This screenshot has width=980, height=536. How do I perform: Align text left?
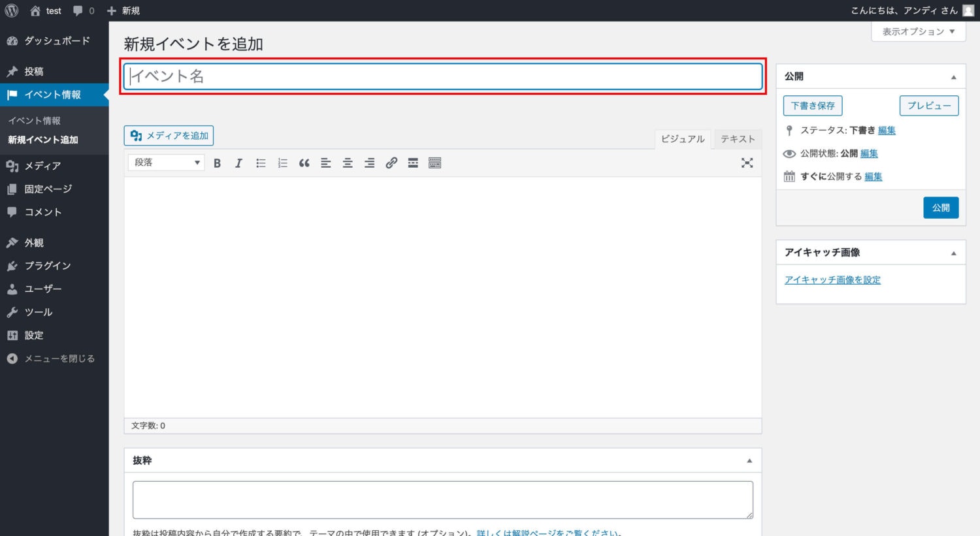(x=325, y=163)
